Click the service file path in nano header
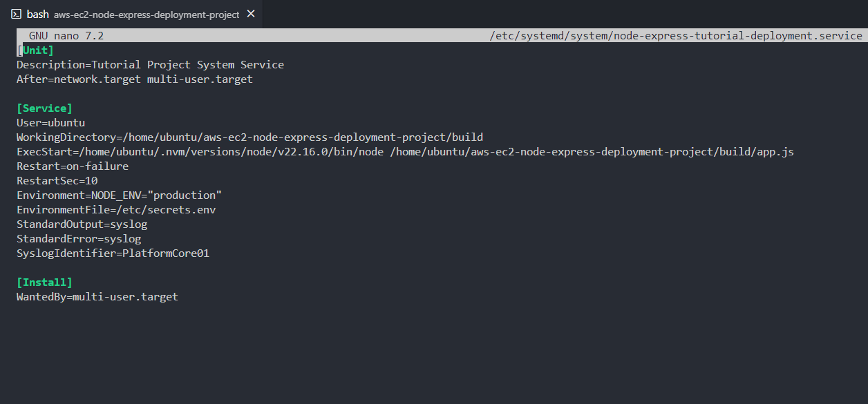This screenshot has width=868, height=404. pyautogui.click(x=675, y=36)
